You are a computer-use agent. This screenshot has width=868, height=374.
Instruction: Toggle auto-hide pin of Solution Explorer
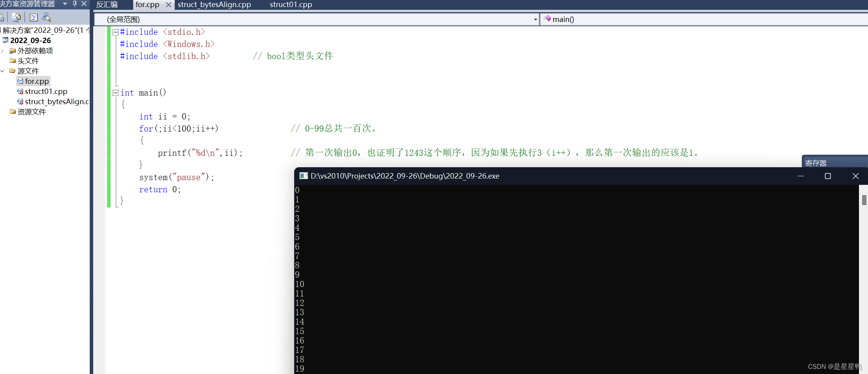pyautogui.click(x=74, y=4)
